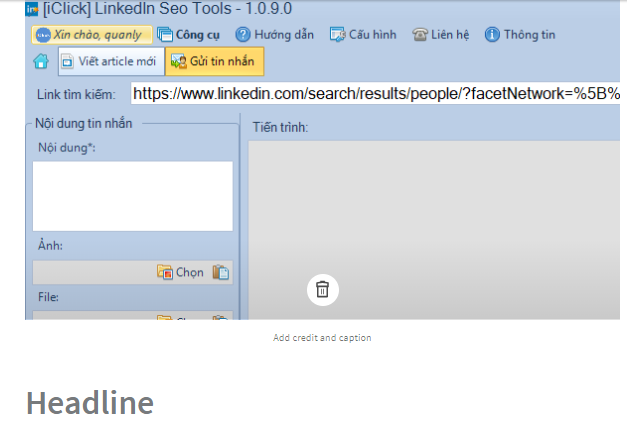
Task: Click the Home house icon
Action: tap(41, 61)
